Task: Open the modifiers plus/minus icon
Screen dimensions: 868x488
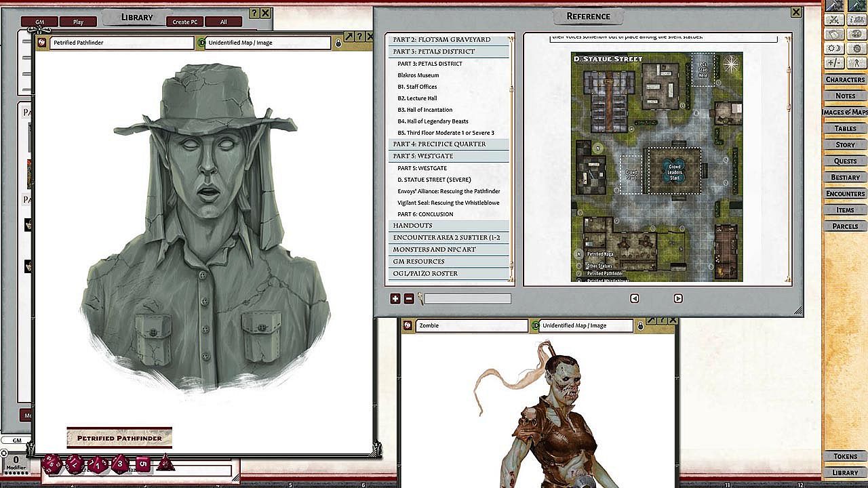Action: tap(835, 62)
